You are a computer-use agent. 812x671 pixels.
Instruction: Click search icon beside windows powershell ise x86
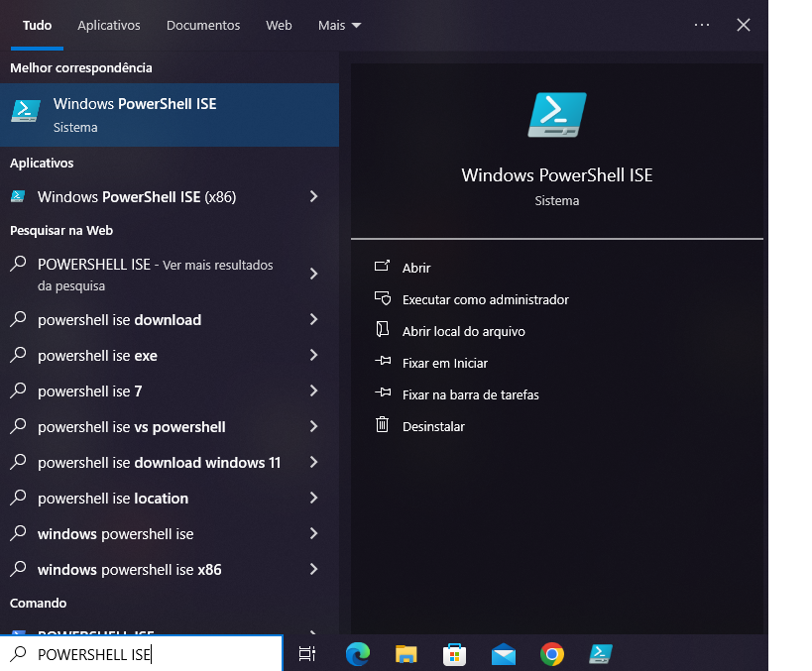[x=18, y=569]
